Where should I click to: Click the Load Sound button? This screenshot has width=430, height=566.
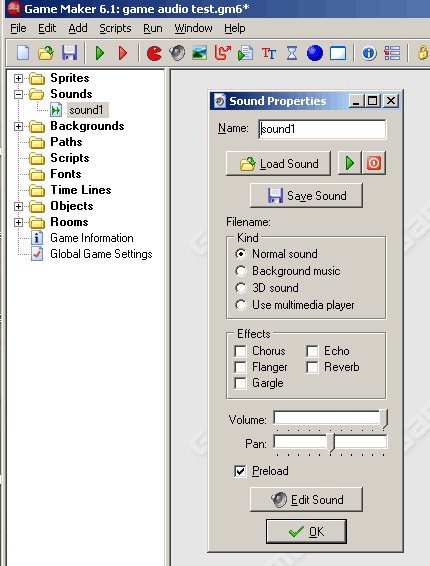pos(278,164)
